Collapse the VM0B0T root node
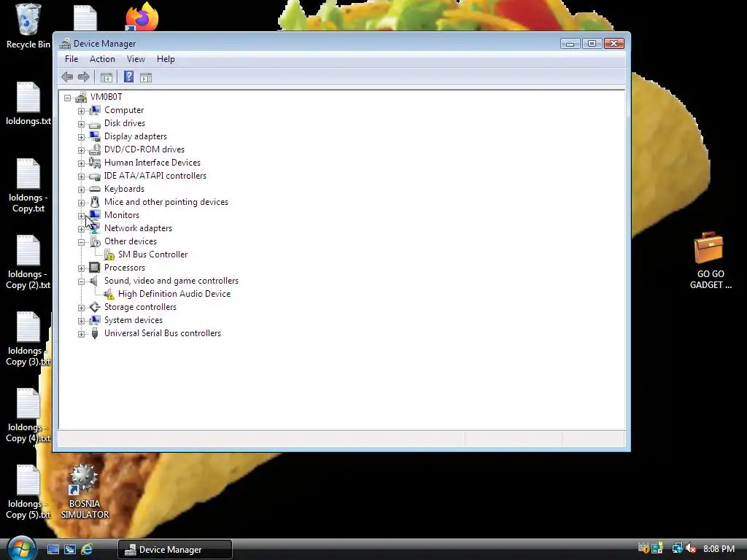The image size is (747, 560). (68, 98)
